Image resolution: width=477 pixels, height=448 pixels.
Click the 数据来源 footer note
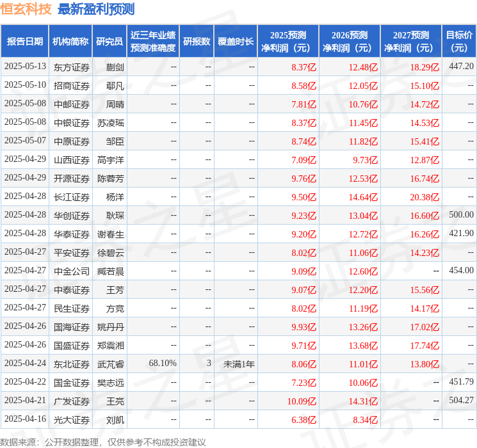point(103,442)
